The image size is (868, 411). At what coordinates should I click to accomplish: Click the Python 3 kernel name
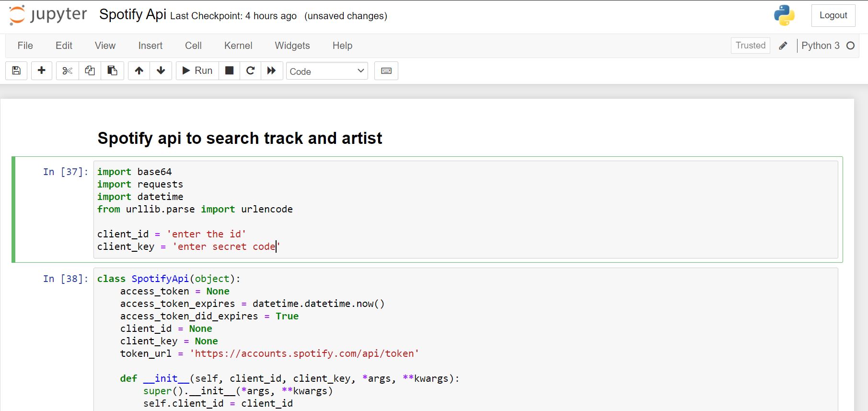[x=821, y=46]
